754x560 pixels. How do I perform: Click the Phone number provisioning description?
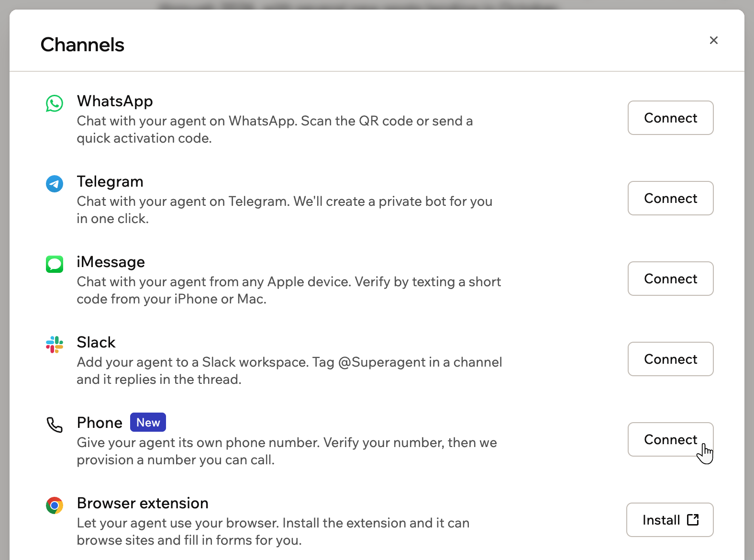pyautogui.click(x=287, y=451)
